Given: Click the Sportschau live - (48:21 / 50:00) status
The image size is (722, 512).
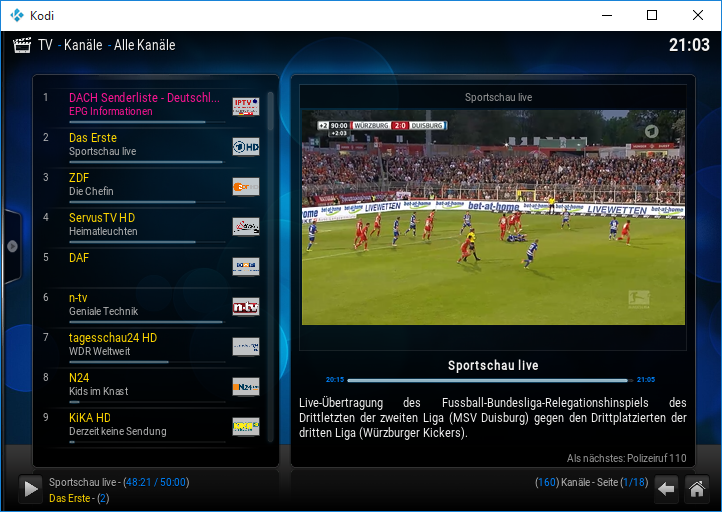Looking at the screenshot, I should (x=119, y=482).
